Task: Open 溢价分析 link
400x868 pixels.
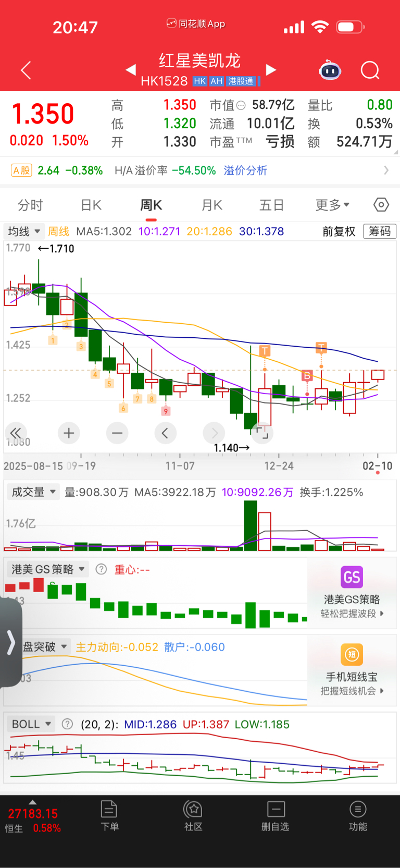Action: point(245,170)
